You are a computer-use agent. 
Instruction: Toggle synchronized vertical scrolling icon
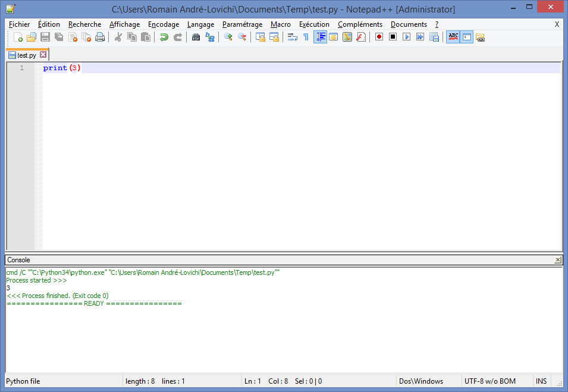(x=260, y=37)
